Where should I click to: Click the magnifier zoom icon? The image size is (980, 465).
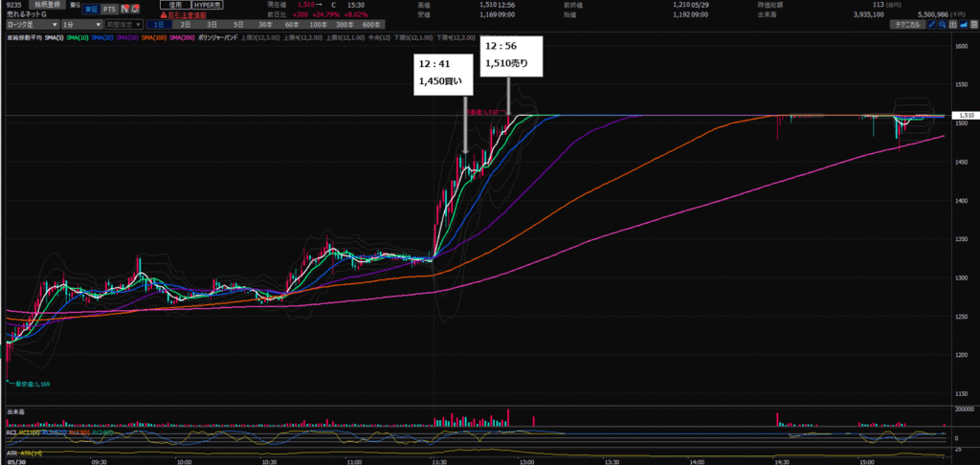(943, 24)
